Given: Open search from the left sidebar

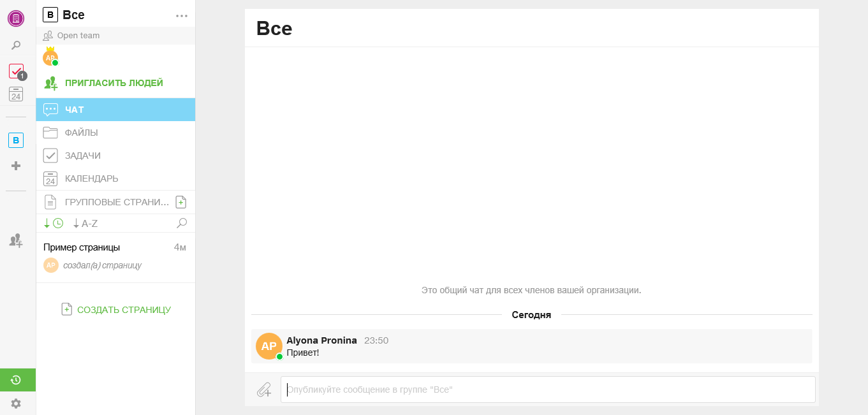Looking at the screenshot, I should (x=16, y=45).
